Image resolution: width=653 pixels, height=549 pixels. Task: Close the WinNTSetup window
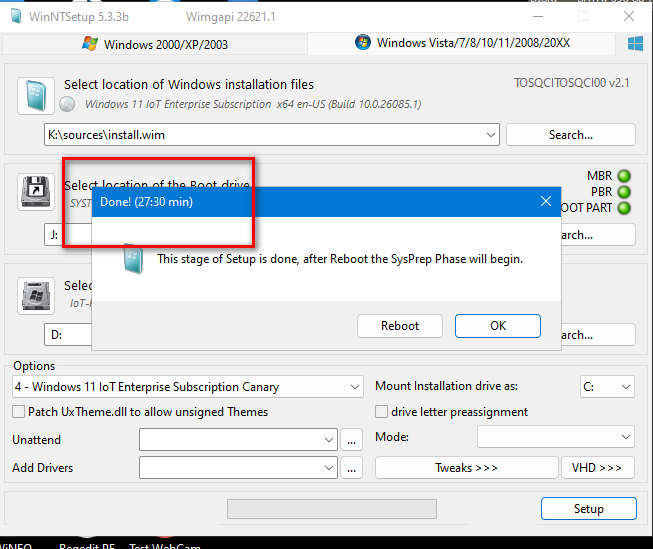pos(629,17)
